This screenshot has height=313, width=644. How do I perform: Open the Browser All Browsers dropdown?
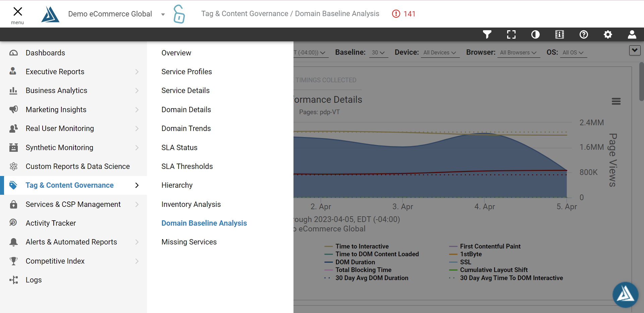519,52
